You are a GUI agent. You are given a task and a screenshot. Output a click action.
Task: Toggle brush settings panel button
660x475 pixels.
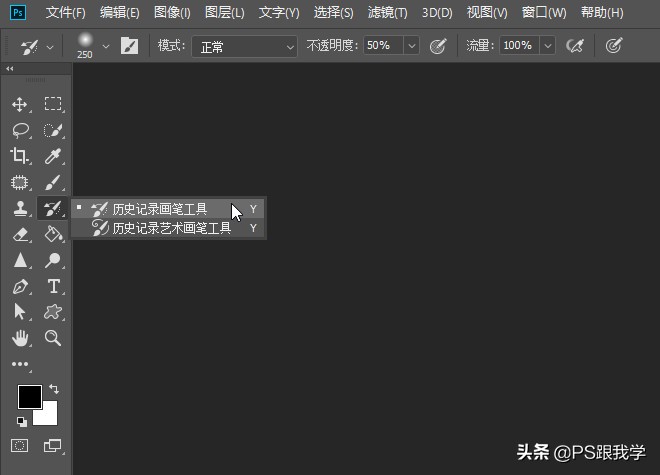tap(129, 45)
